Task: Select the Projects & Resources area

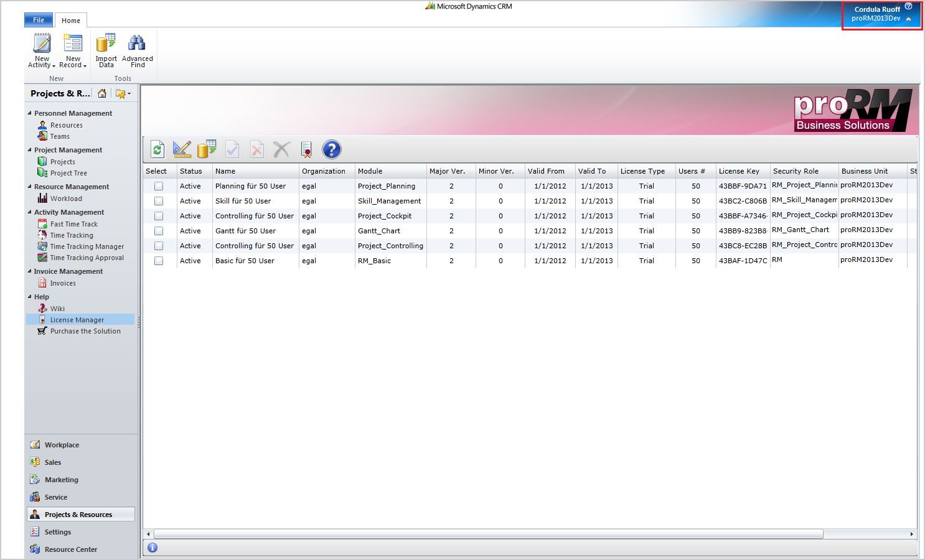Action: point(81,515)
